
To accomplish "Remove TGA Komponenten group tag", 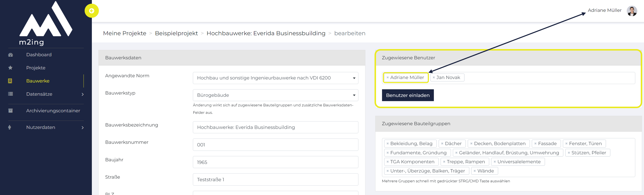I will click(388, 162).
